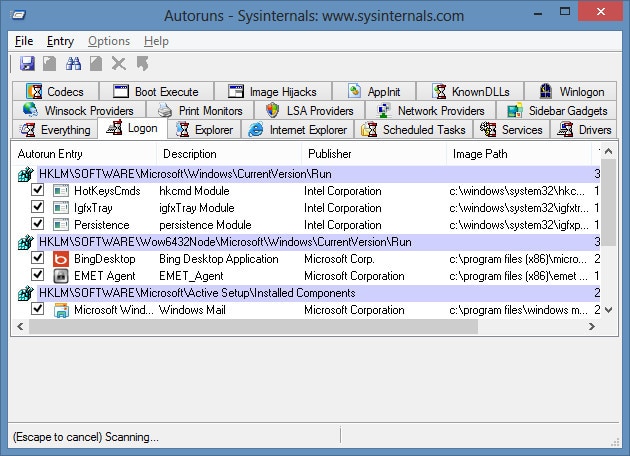Image resolution: width=630 pixels, height=456 pixels.
Task: Click the Persistence entry icon
Action: point(61,225)
